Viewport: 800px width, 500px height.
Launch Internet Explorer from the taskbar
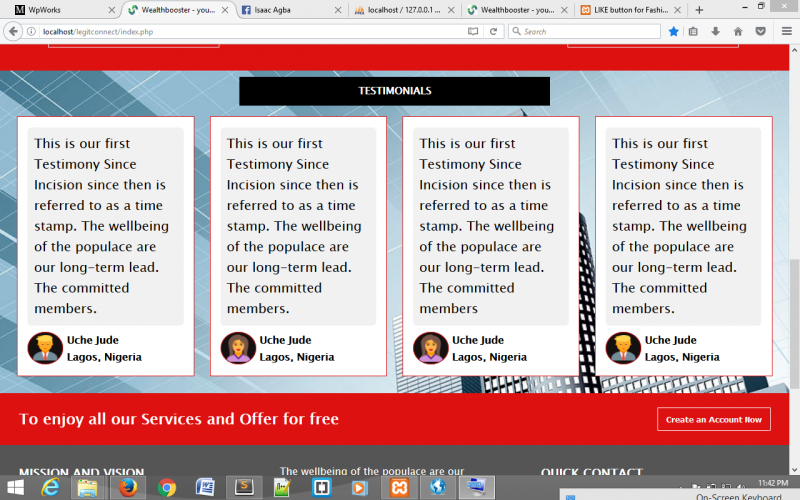coord(51,488)
